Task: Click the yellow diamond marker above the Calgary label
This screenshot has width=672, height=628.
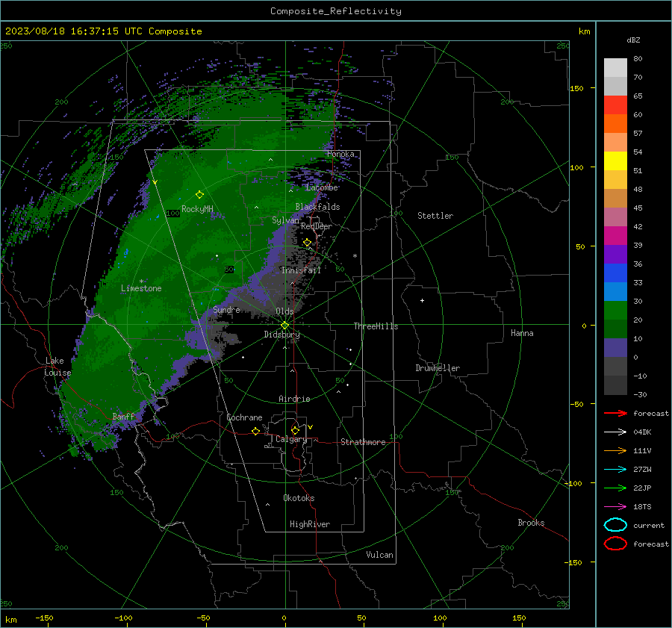Action: (x=295, y=430)
